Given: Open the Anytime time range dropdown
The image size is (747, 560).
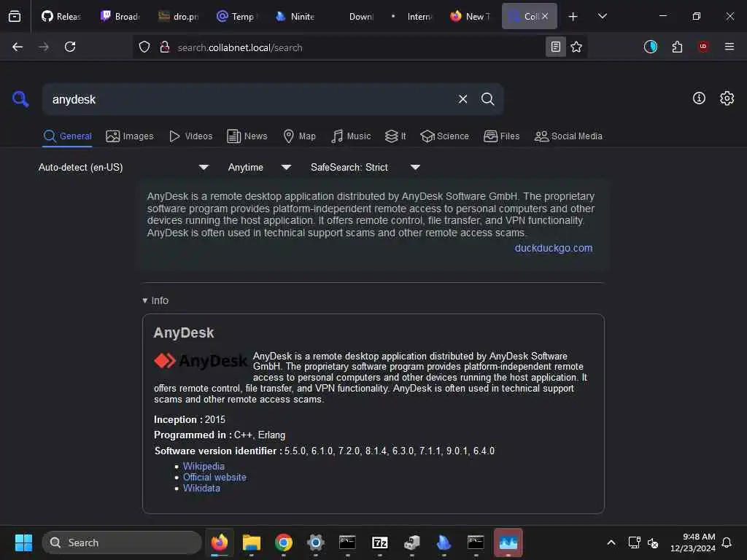Looking at the screenshot, I should coord(260,167).
